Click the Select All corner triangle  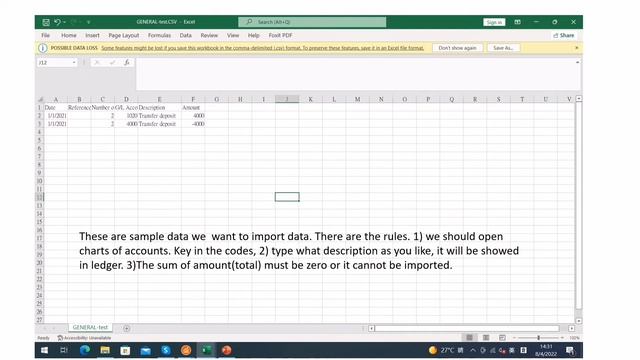[x=40, y=99]
